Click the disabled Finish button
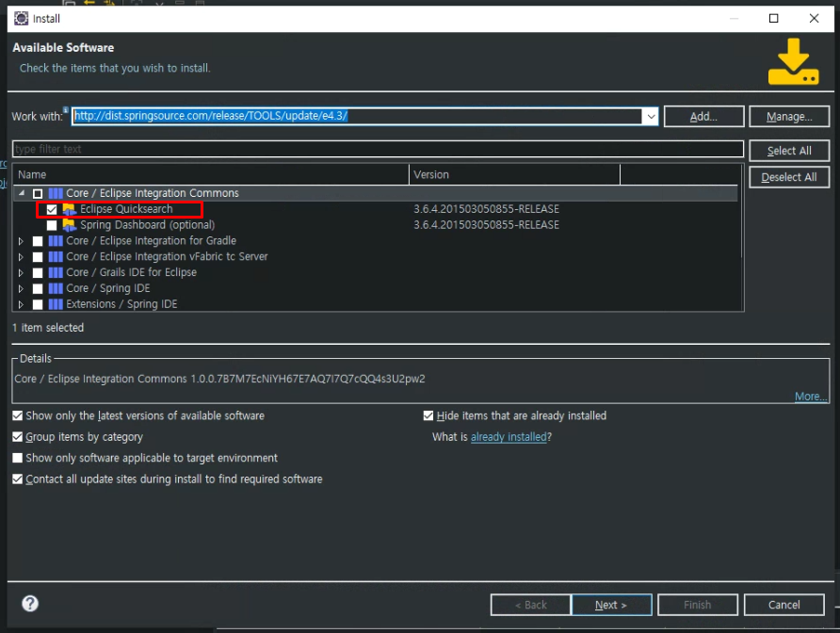840x633 pixels. pos(698,605)
